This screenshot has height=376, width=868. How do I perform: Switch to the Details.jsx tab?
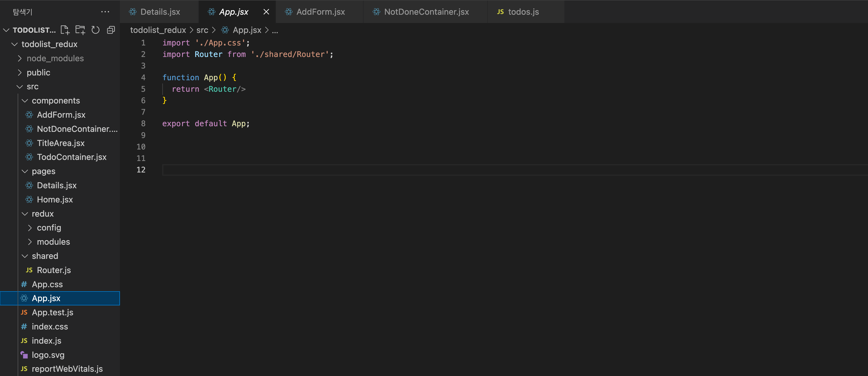pos(160,12)
